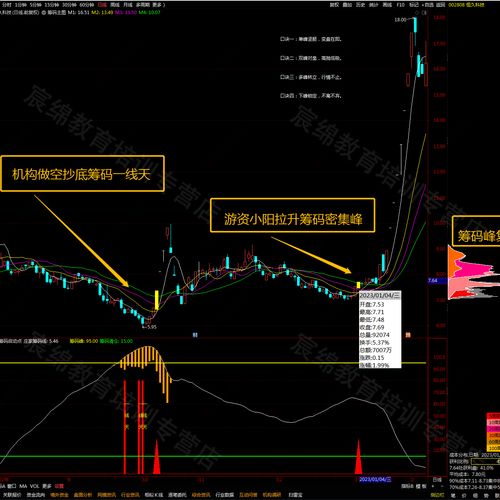Open the 复权 price adjustment menu
The height and width of the screenshot is (500, 500).
point(334,5)
